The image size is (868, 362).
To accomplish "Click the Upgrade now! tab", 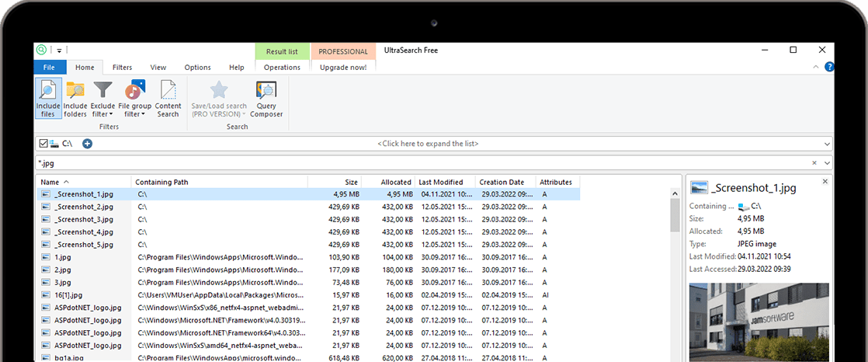I will 343,68.
